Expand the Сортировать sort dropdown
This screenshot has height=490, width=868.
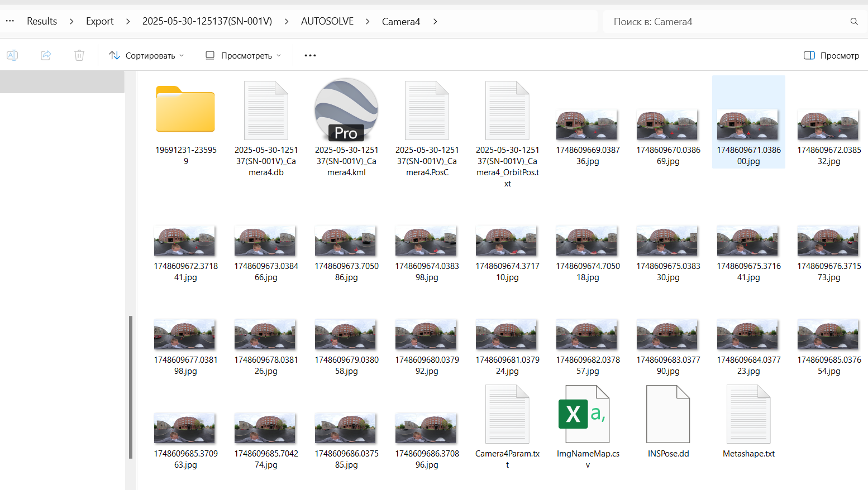tap(146, 55)
